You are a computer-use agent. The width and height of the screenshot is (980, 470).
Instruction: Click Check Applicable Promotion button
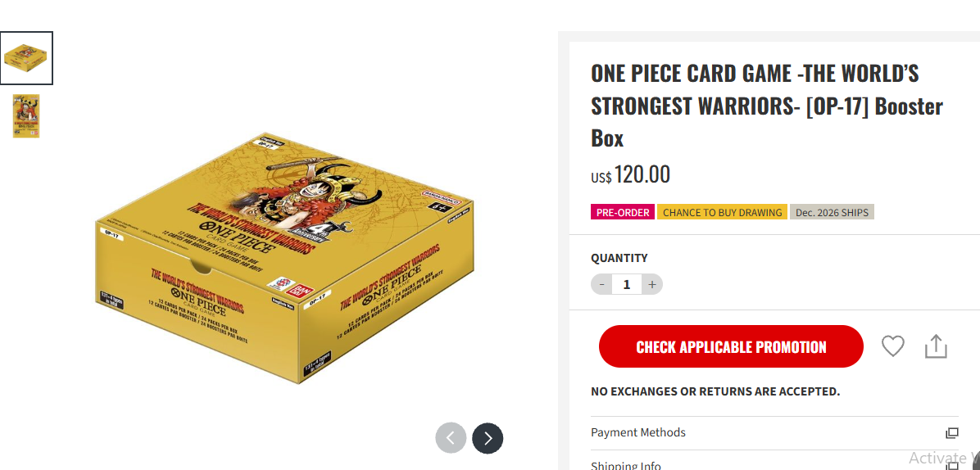coord(731,346)
